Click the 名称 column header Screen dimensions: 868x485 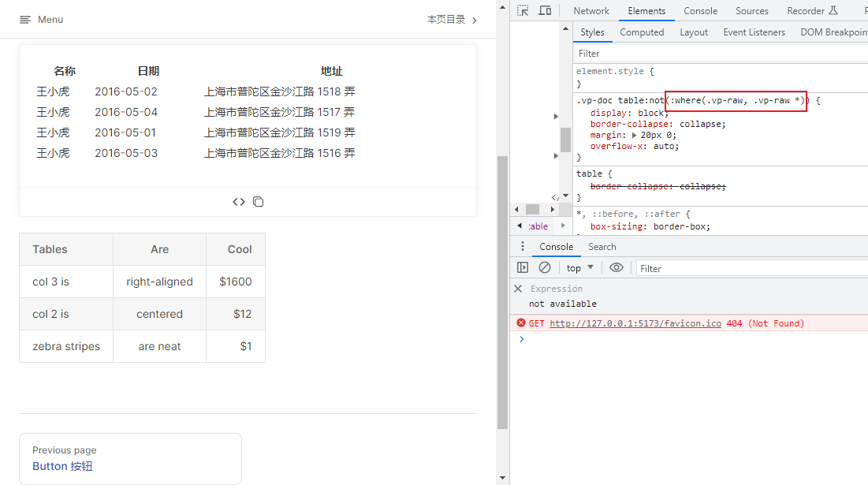point(64,71)
